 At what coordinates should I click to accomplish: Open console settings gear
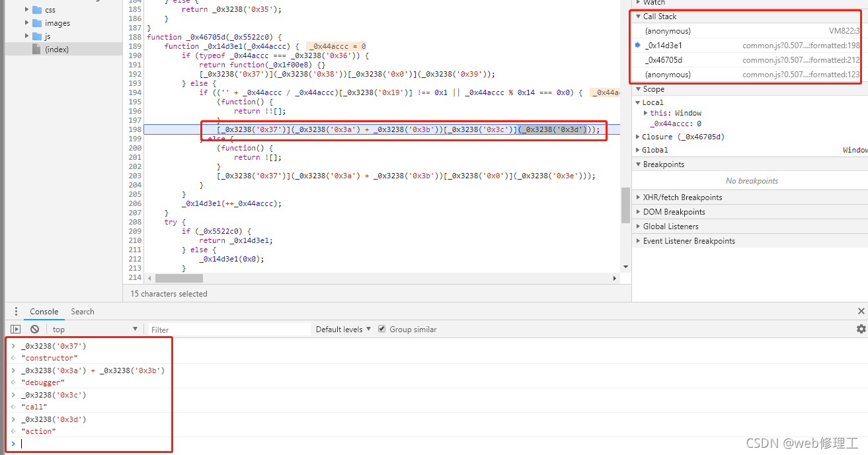(x=861, y=329)
